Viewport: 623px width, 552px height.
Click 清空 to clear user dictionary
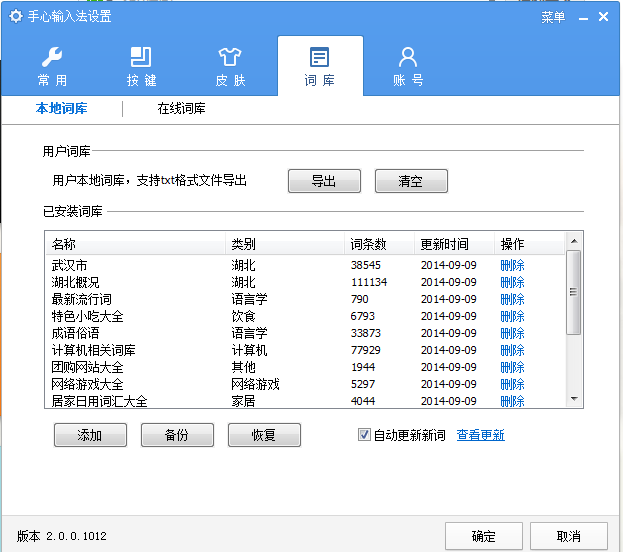click(411, 181)
